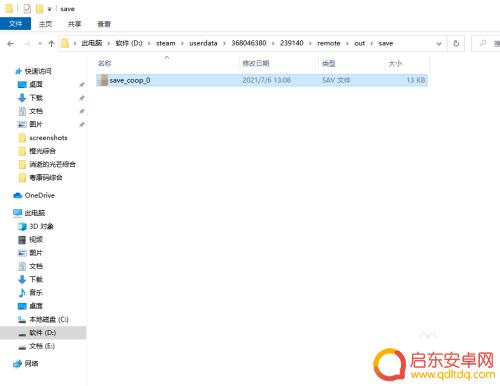This screenshot has height=386, width=500.
Task: Open 图片 under 此电脑
Action: click(36, 253)
